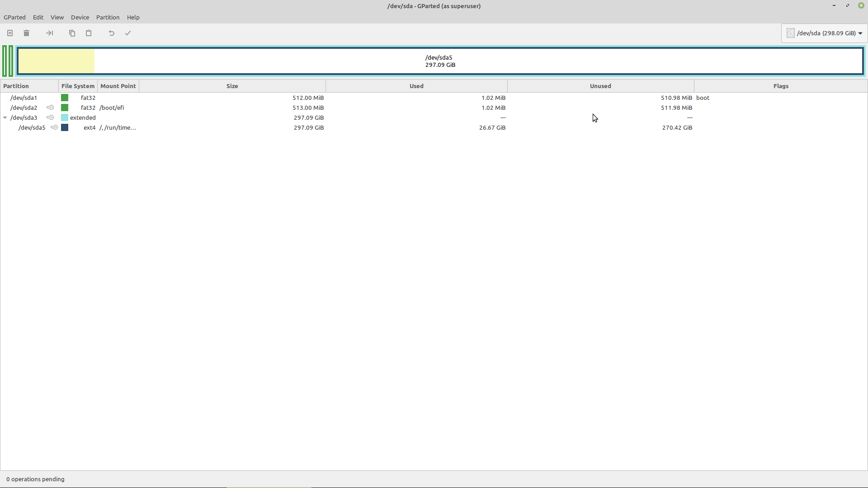Sort by the Size column header

232,86
